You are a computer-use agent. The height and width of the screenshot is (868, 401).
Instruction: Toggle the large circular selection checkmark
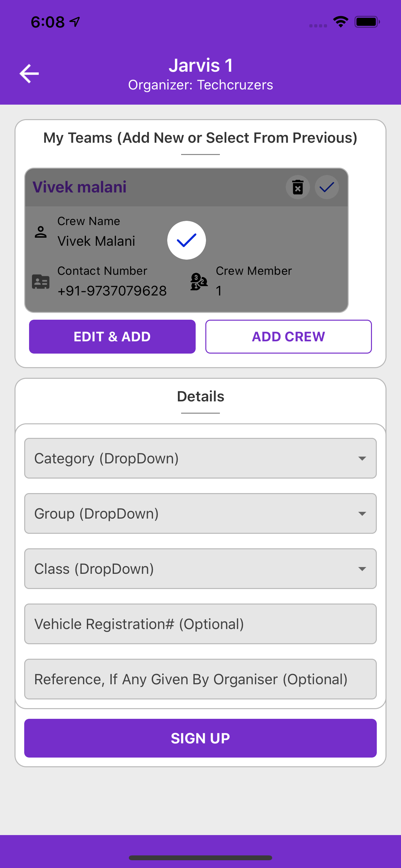pyautogui.click(x=186, y=240)
